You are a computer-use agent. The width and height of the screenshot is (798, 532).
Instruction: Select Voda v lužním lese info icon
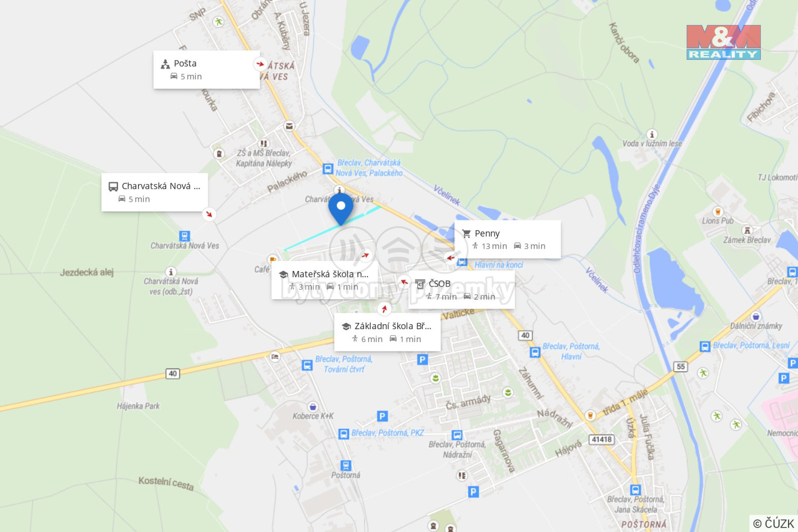click(x=652, y=134)
